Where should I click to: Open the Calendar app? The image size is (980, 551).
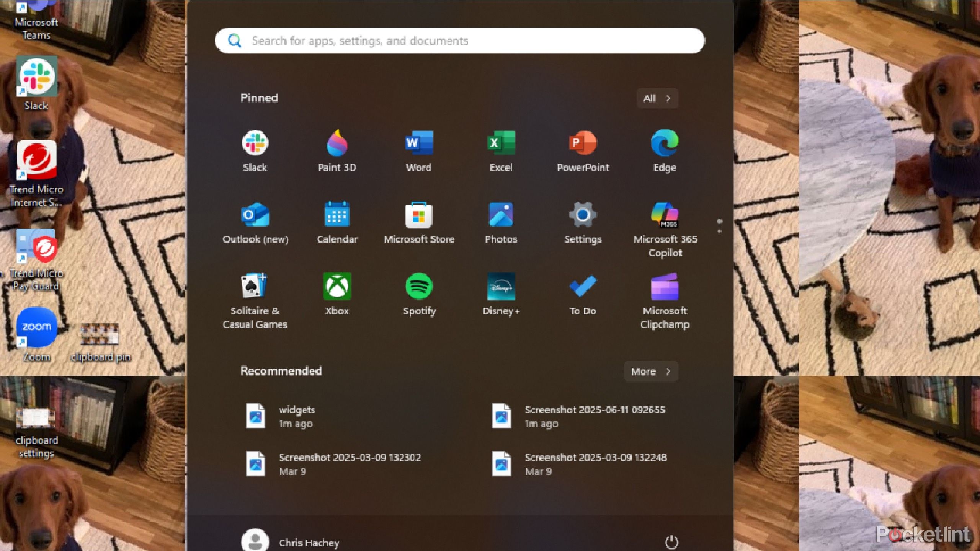click(x=337, y=223)
